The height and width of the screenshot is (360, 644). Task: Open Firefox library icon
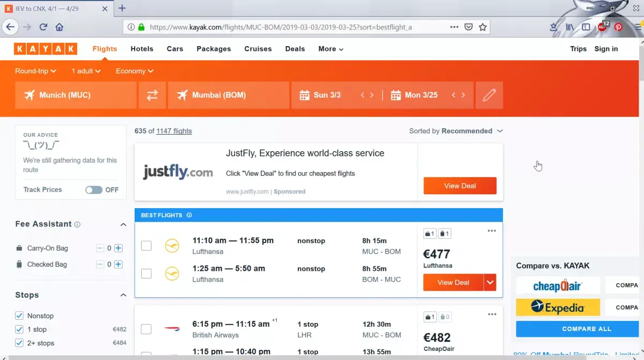coord(570,27)
